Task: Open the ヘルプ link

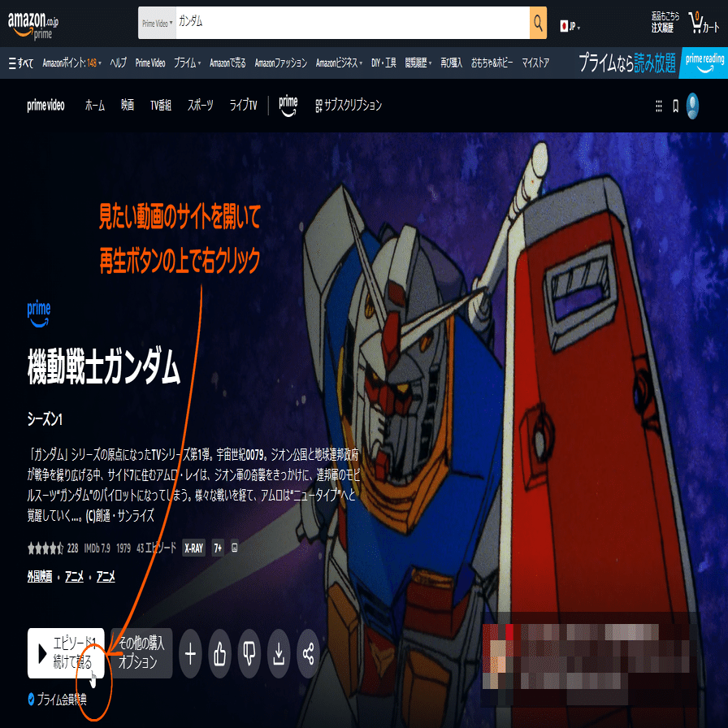Action: coord(119,63)
